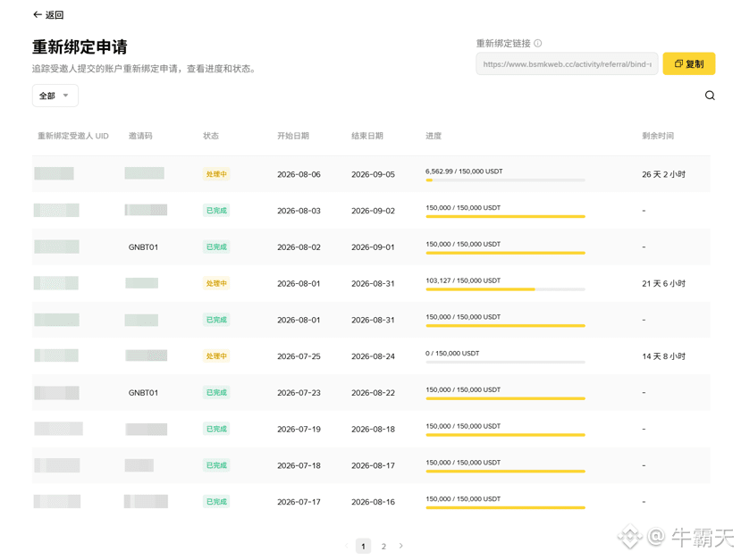Click GNBT01 code in 2026-08-02 row
The height and width of the screenshot is (560, 741).
[x=143, y=247]
